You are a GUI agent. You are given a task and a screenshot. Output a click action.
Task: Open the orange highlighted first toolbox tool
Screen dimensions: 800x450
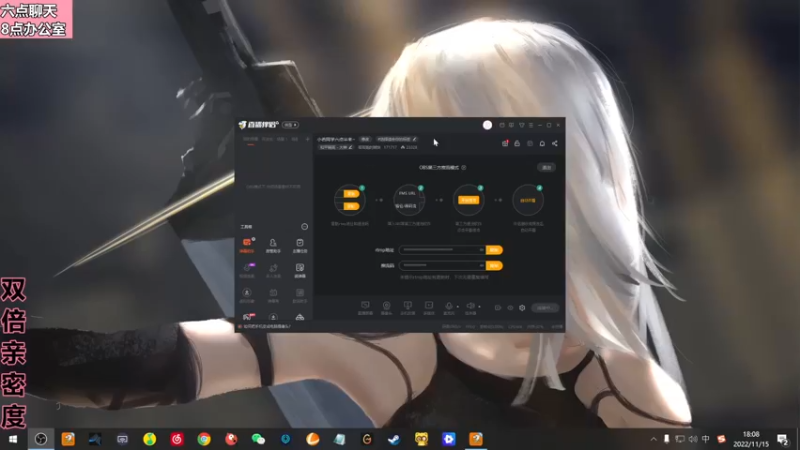(x=247, y=245)
